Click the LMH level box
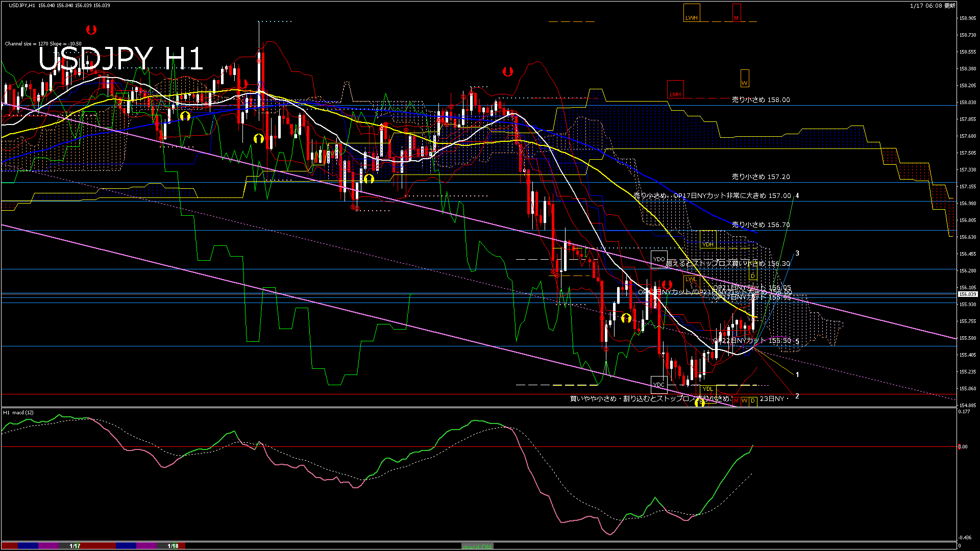The height and width of the screenshot is (551, 980). click(675, 89)
